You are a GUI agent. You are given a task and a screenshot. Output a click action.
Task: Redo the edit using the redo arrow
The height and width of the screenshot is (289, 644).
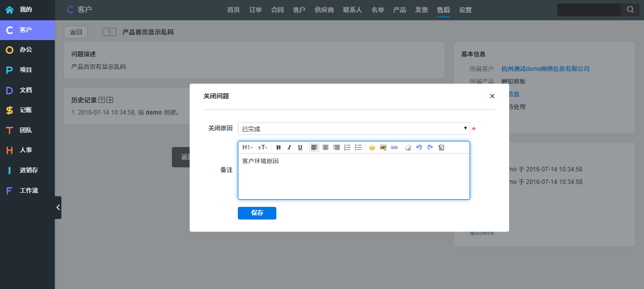(430, 148)
